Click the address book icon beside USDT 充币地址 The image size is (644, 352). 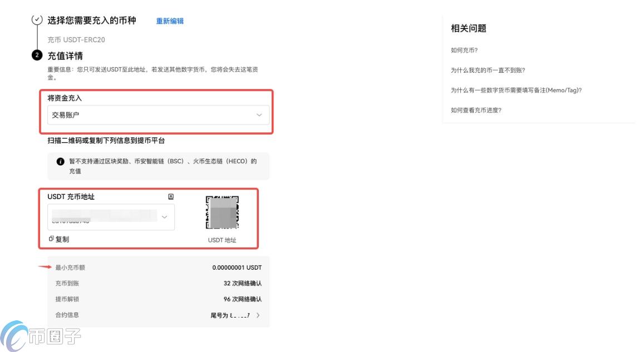[x=171, y=196]
